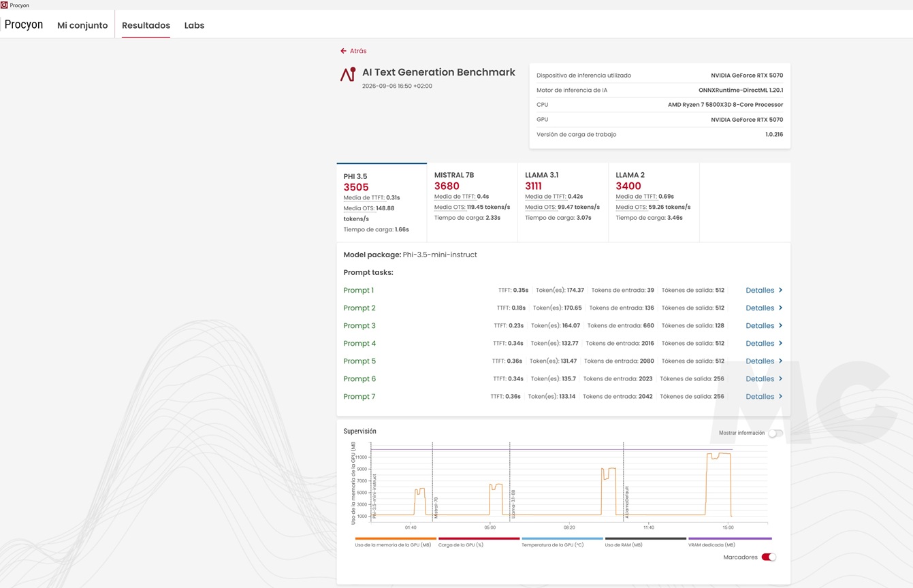Open Detalles for Prompt 1
The image size is (913, 588).
[x=760, y=290]
